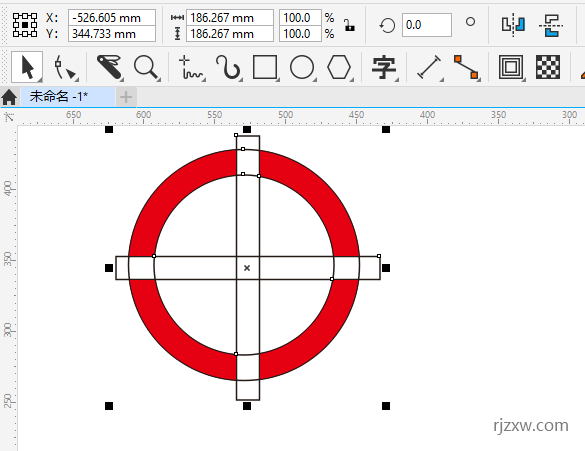
Task: Mirror the selection vertically
Action: 551,25
